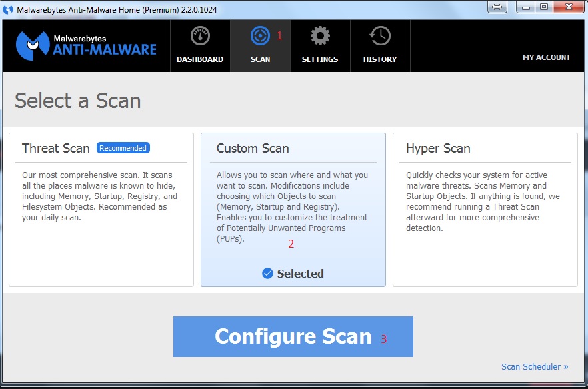Image resolution: width=588 pixels, height=389 pixels.
Task: Choose the Custom Scan option card
Action: click(293, 210)
